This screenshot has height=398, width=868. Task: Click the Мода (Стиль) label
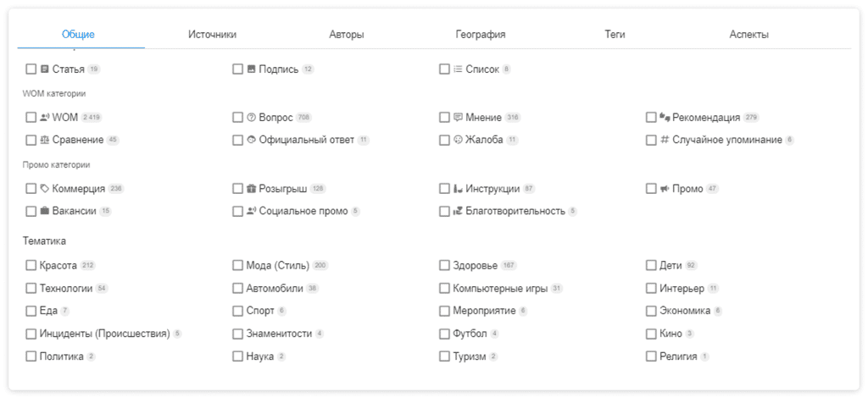pos(278,265)
